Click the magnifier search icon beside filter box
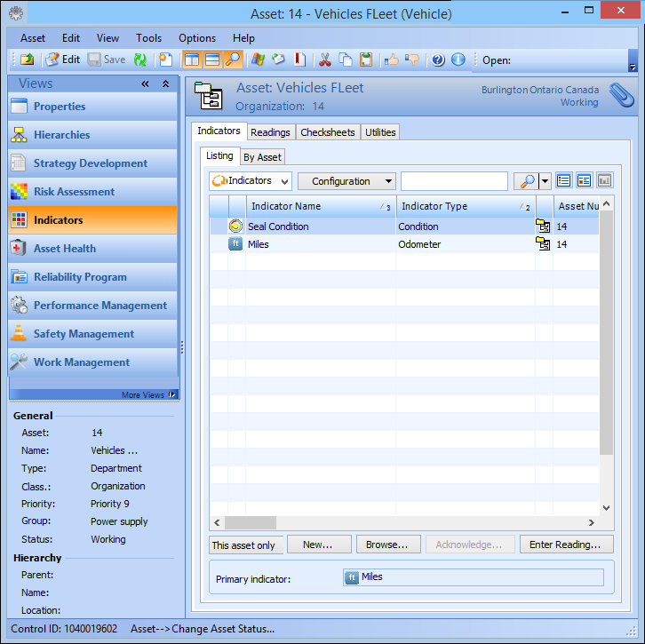This screenshot has height=644, width=645. 527,181
